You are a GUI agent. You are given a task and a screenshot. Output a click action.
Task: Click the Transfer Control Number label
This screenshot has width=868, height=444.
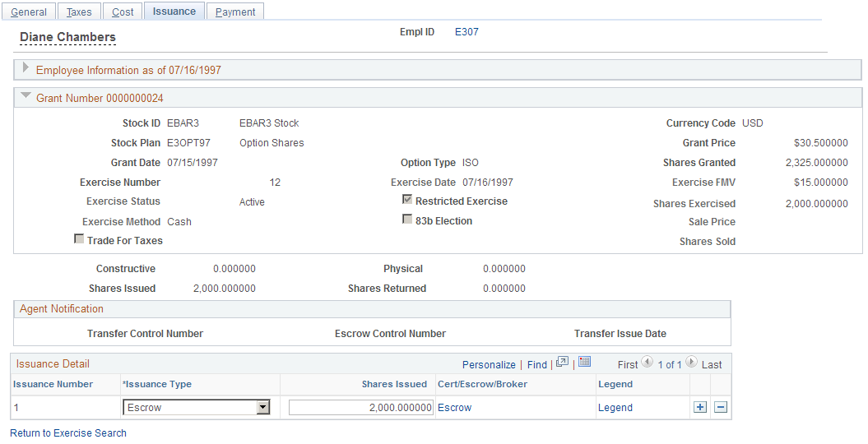click(x=145, y=334)
